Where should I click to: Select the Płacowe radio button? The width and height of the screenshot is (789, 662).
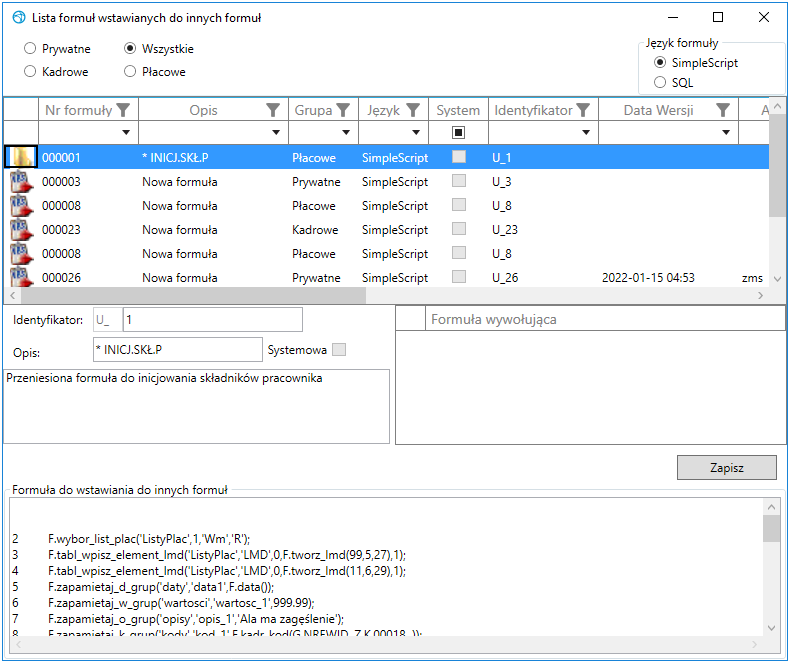[130, 71]
